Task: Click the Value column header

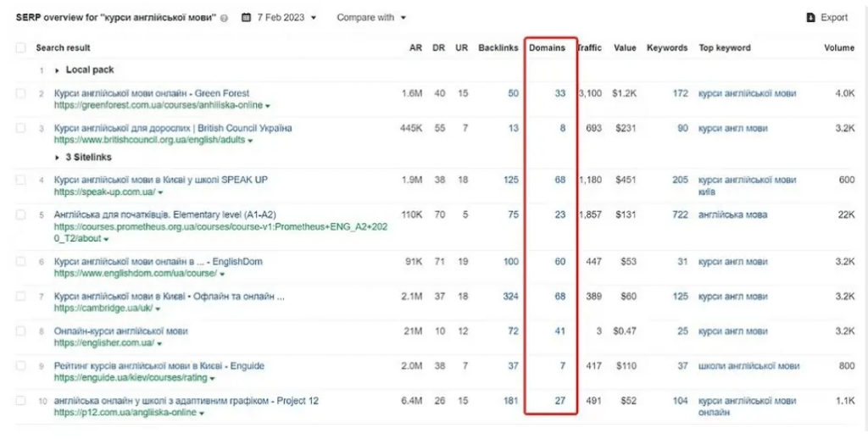Action: (x=625, y=47)
